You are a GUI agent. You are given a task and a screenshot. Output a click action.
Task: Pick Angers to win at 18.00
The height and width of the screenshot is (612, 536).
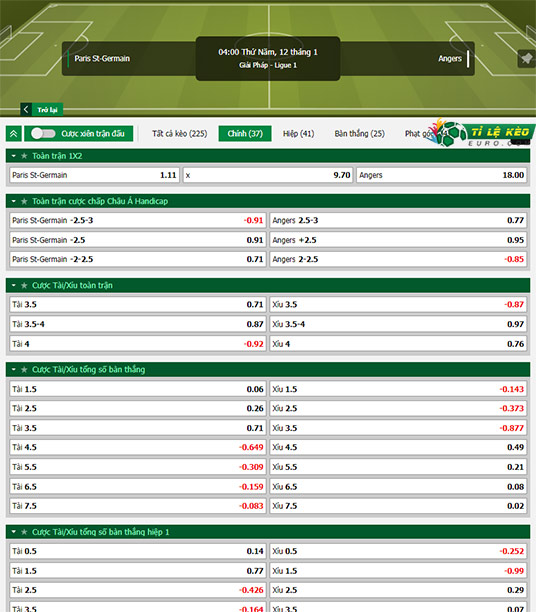click(442, 175)
